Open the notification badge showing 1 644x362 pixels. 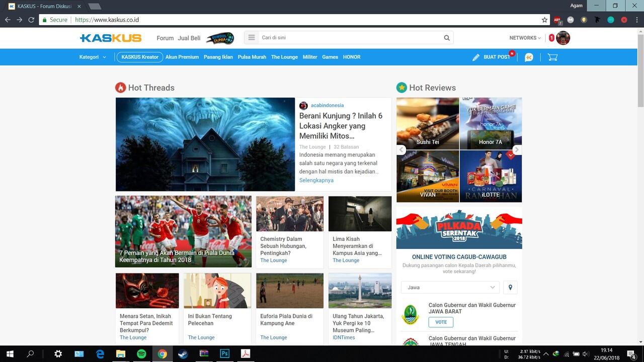[551, 38]
